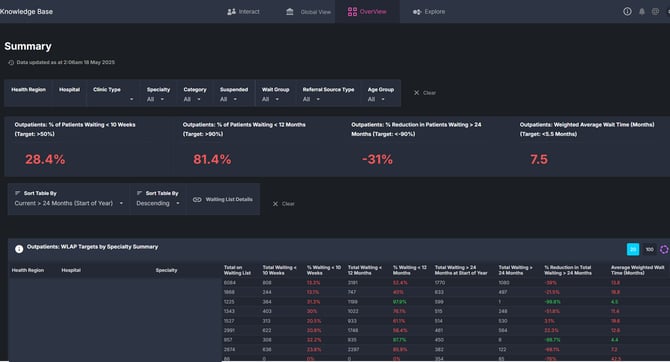670x362 pixels.
Task: Click Total Waiting > 24 Months at Start header
Action: pyautogui.click(x=461, y=270)
